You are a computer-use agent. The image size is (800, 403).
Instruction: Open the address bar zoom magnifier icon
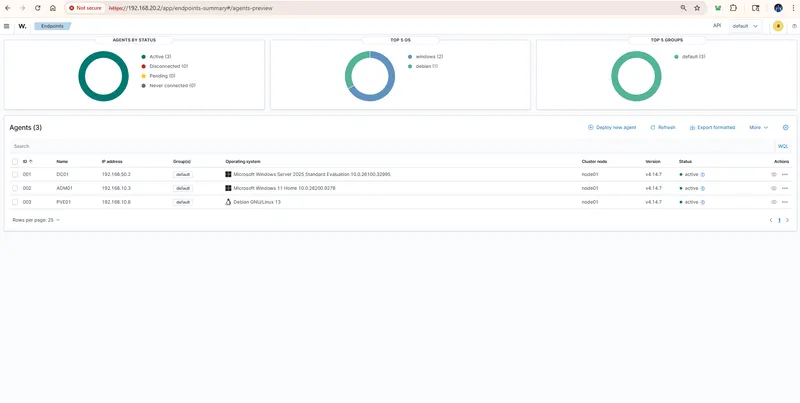[x=683, y=8]
